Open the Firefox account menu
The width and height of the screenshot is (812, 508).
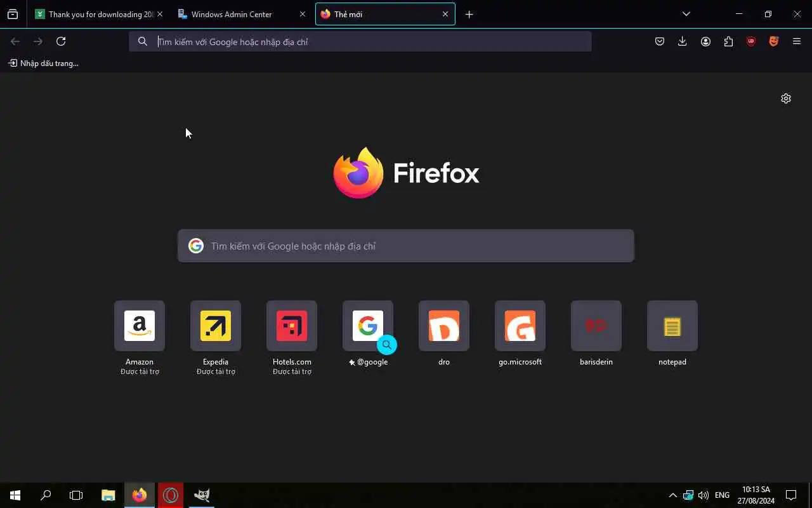[705, 41]
